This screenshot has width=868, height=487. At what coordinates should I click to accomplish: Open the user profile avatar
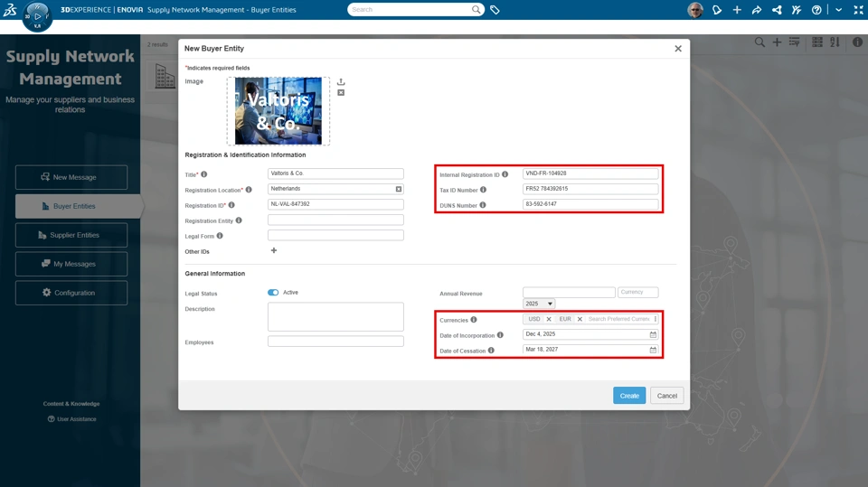click(x=695, y=10)
